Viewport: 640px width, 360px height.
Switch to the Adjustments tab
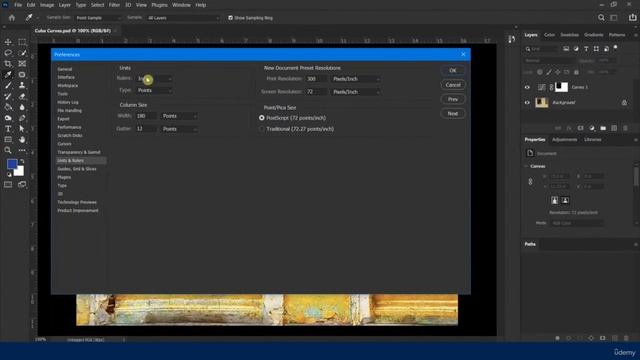click(564, 140)
